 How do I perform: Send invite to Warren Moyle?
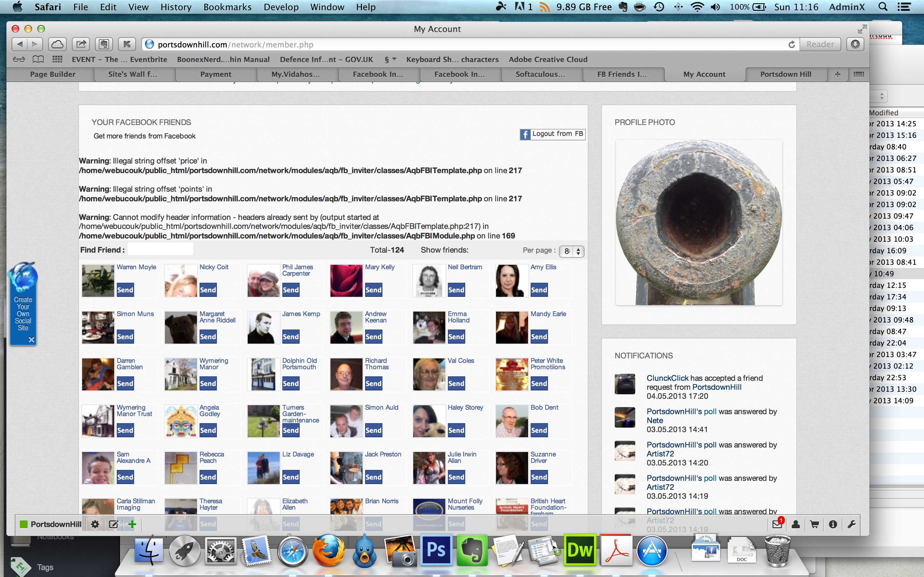point(125,290)
